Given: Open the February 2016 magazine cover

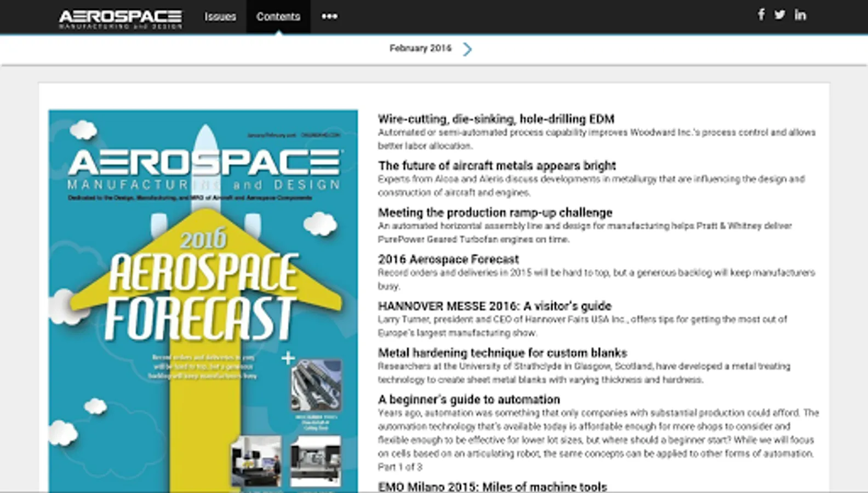Looking at the screenshot, I should pyautogui.click(x=203, y=301).
